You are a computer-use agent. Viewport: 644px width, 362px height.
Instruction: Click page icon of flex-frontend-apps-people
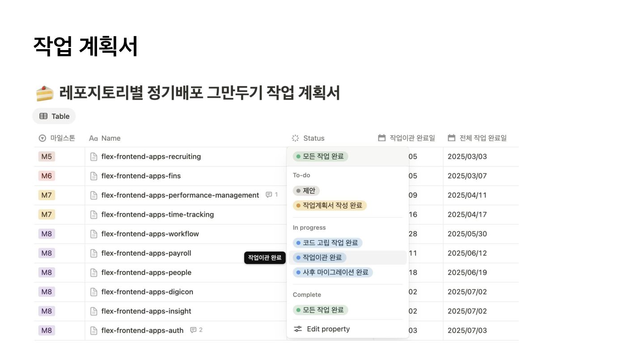(93, 272)
